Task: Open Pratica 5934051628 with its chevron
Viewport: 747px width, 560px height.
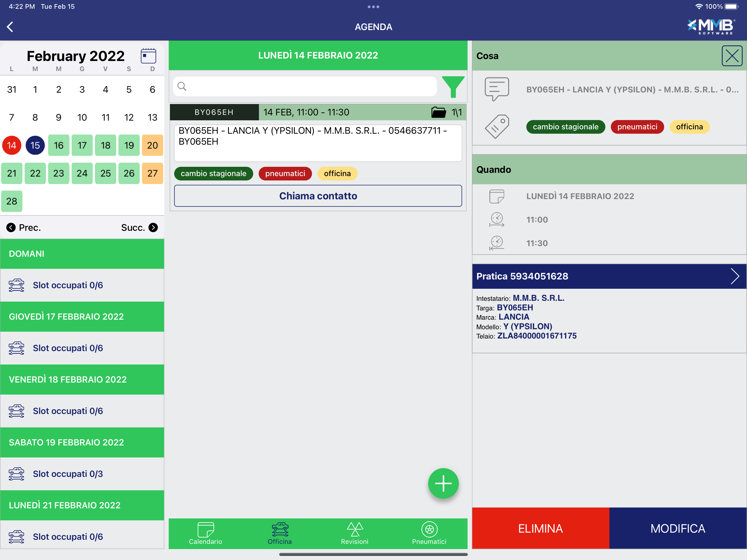Action: click(x=735, y=276)
